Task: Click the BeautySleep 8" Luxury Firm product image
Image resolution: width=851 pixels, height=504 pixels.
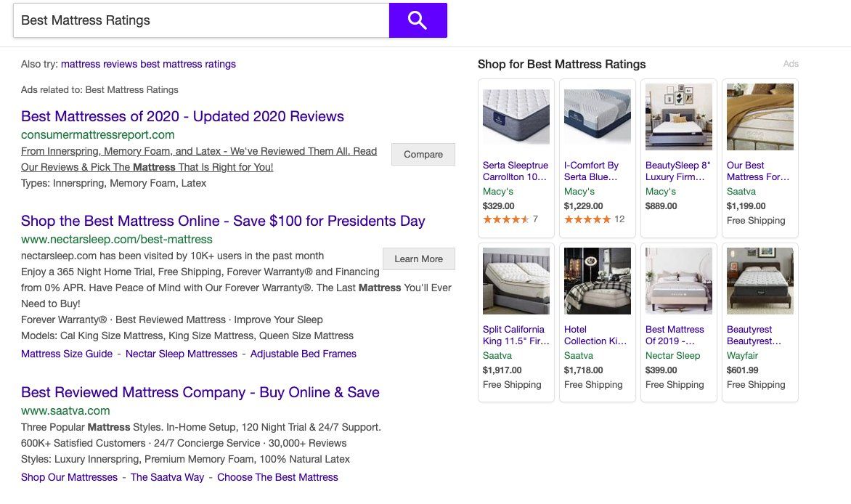Action: click(679, 117)
